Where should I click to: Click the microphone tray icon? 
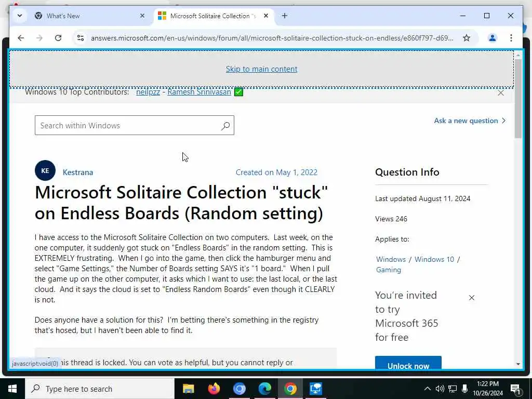[x=464, y=389]
